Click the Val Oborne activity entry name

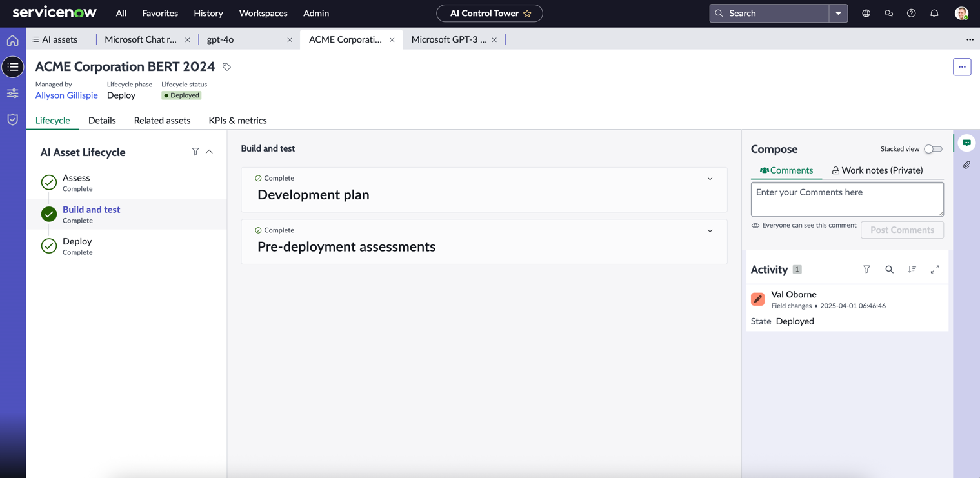coord(794,294)
